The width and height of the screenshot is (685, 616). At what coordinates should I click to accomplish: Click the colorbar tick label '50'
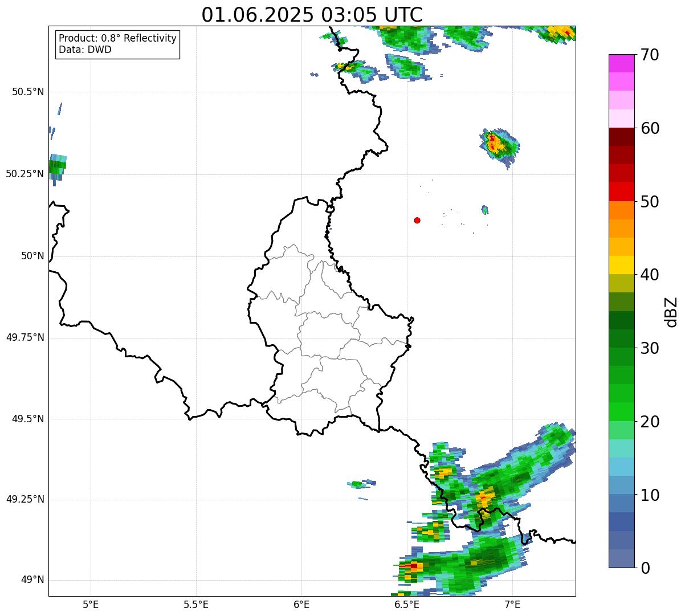[x=649, y=202]
